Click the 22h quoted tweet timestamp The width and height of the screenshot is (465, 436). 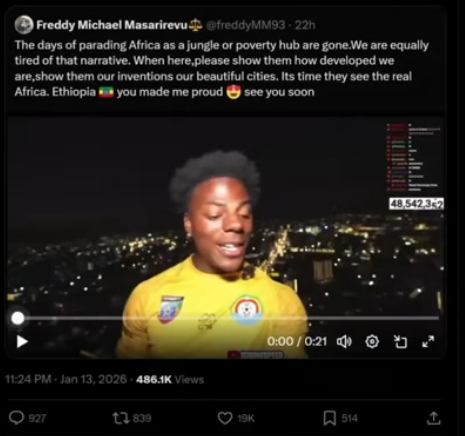[305, 25]
